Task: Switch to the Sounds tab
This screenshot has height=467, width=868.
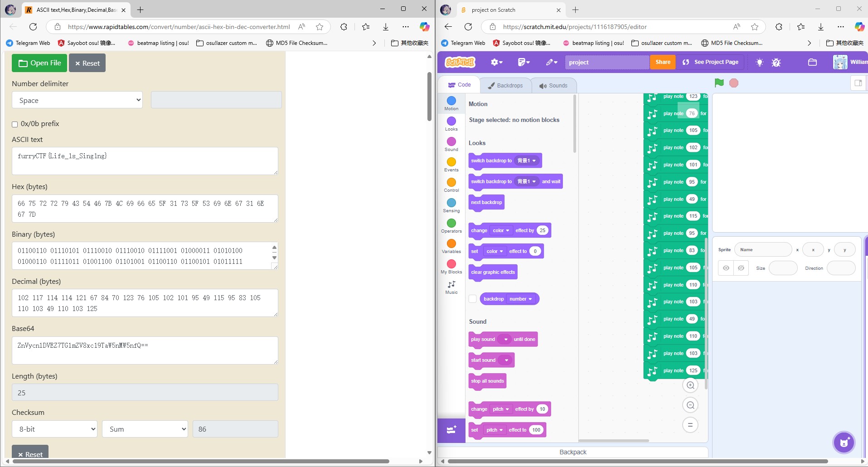Action: click(x=553, y=85)
